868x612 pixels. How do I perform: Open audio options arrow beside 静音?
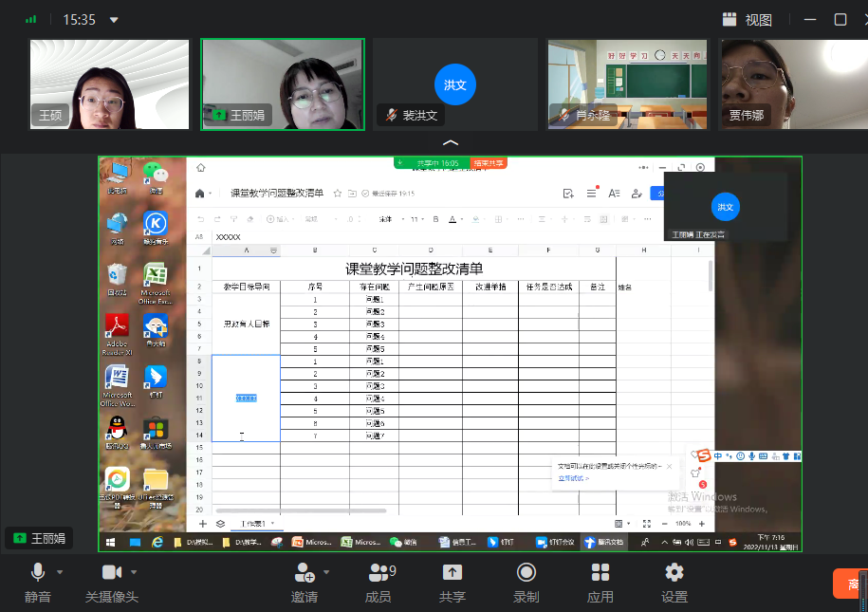[60, 572]
